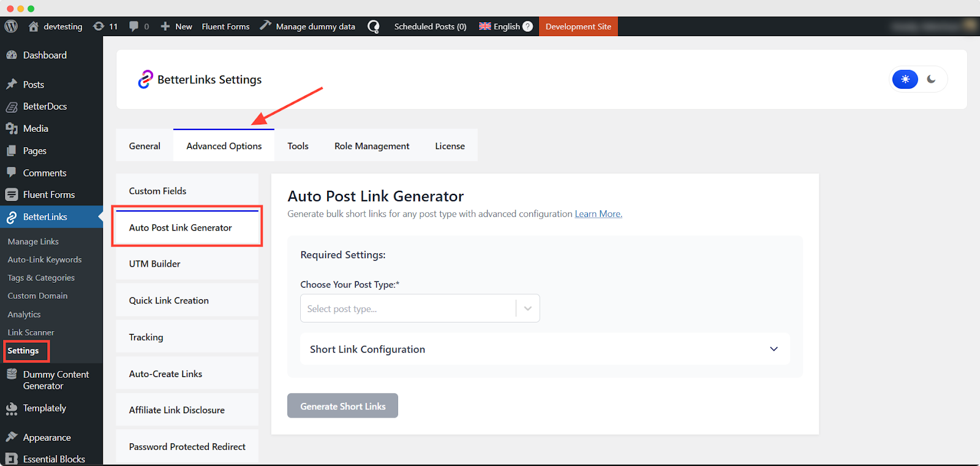
Task: Go to the License tab
Action: point(450,146)
